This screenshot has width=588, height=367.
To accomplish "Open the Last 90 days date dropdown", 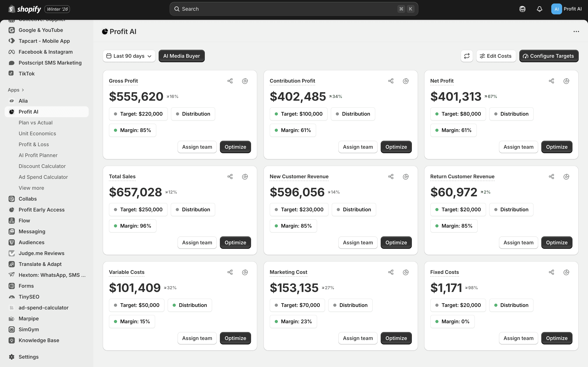I will [129, 56].
